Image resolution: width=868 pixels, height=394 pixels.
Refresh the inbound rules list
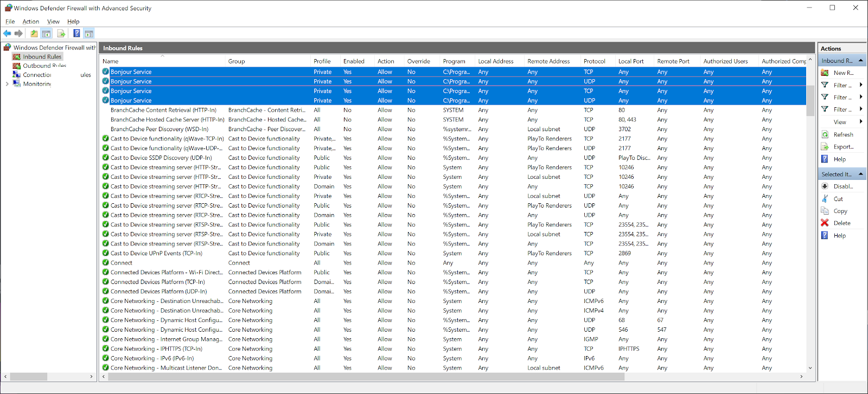coord(843,134)
